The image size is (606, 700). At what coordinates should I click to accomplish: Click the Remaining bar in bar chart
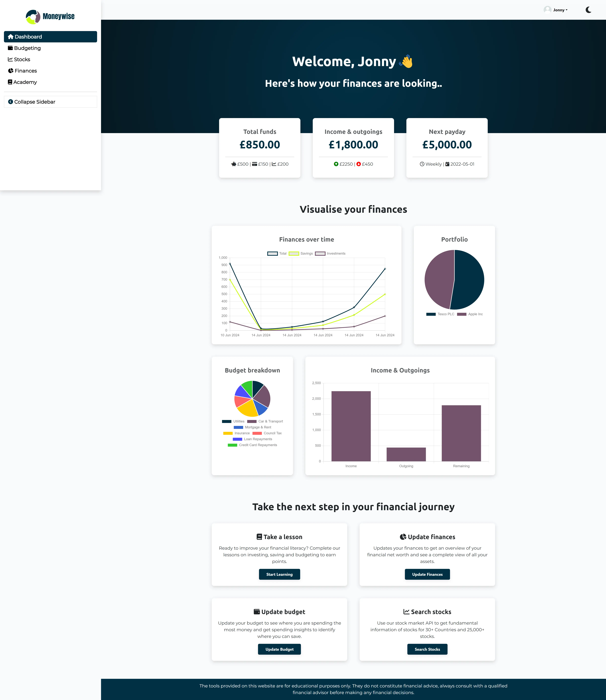[461, 433]
